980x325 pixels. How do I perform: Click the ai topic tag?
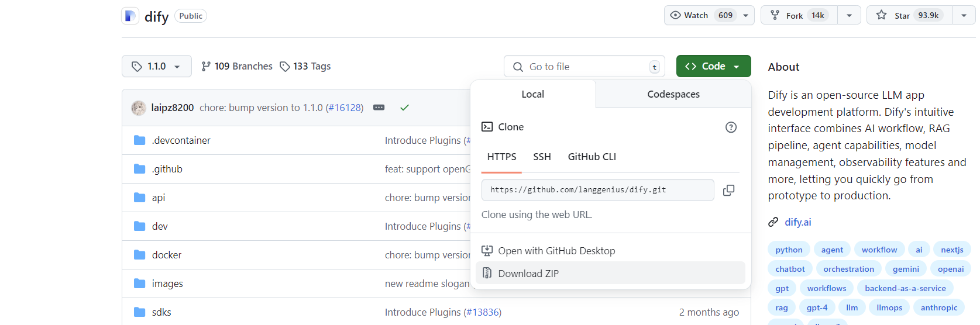[x=919, y=250]
